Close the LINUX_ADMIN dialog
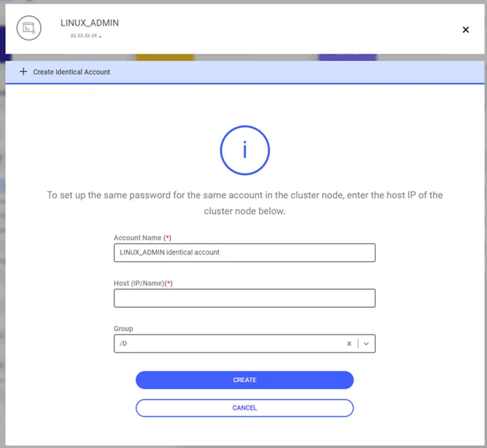Screen dimensions: 487x448 pos(466,30)
